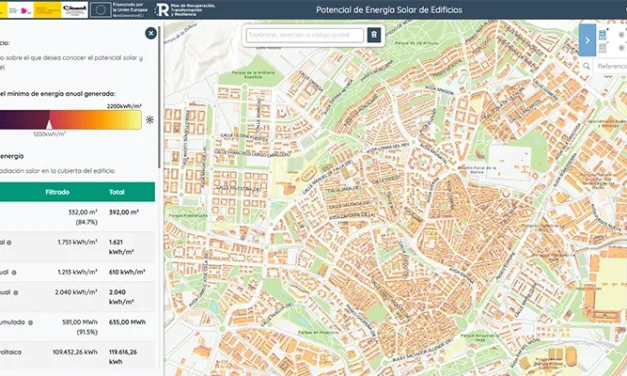Click the 2200kWh/m² maximum scale label
This screenshot has width=627, height=376.
coord(124,106)
